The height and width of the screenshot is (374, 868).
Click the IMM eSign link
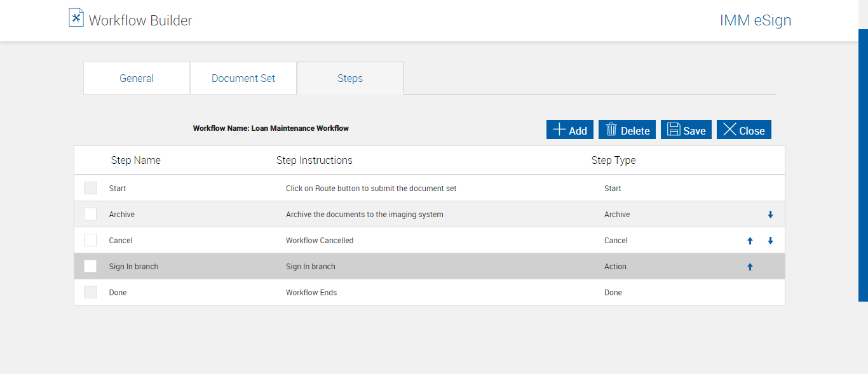(x=755, y=20)
